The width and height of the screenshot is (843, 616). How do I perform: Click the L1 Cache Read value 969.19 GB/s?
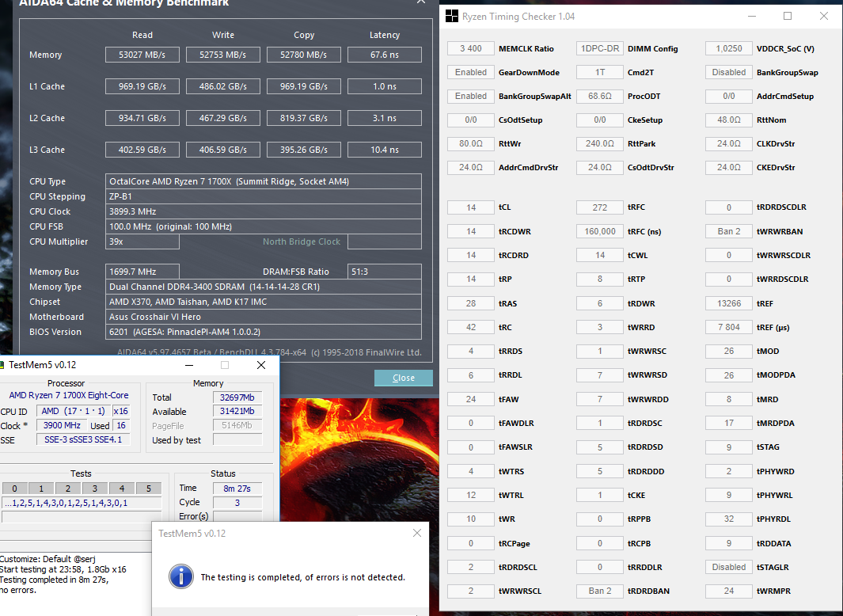[142, 86]
